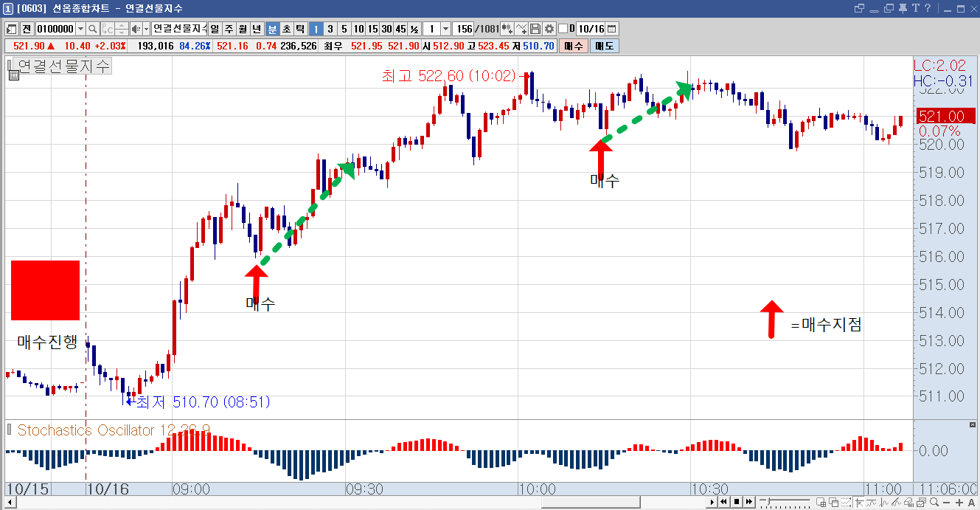Play the chart replay
Screen dimensions: 980x510
coord(712,502)
